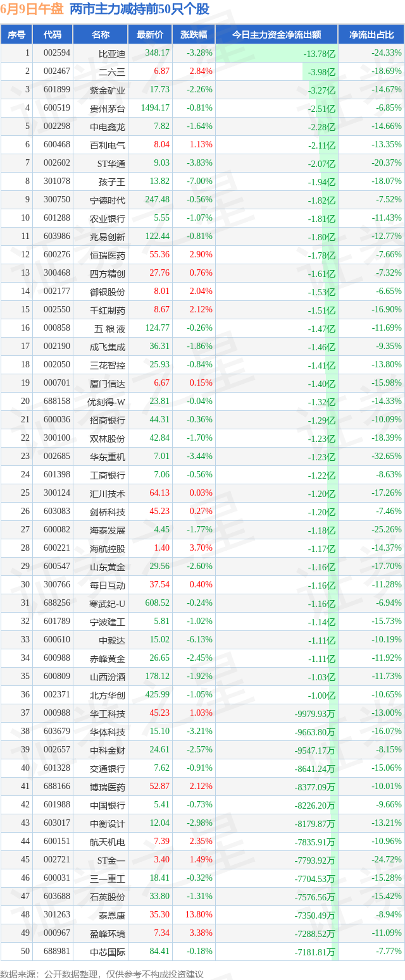Viewport: 405px width, 980px height.
Task: Select stock name 比亚迪
Action: point(112,53)
